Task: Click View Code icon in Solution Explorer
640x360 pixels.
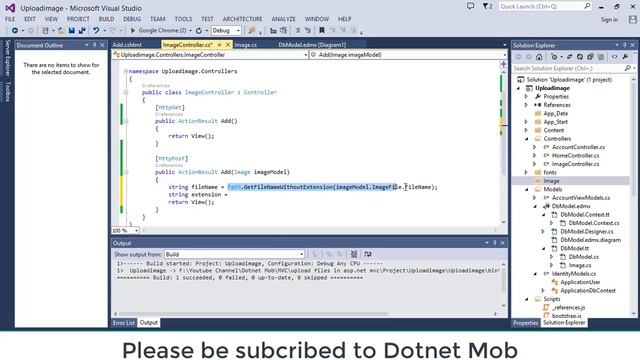Action: pos(615,57)
